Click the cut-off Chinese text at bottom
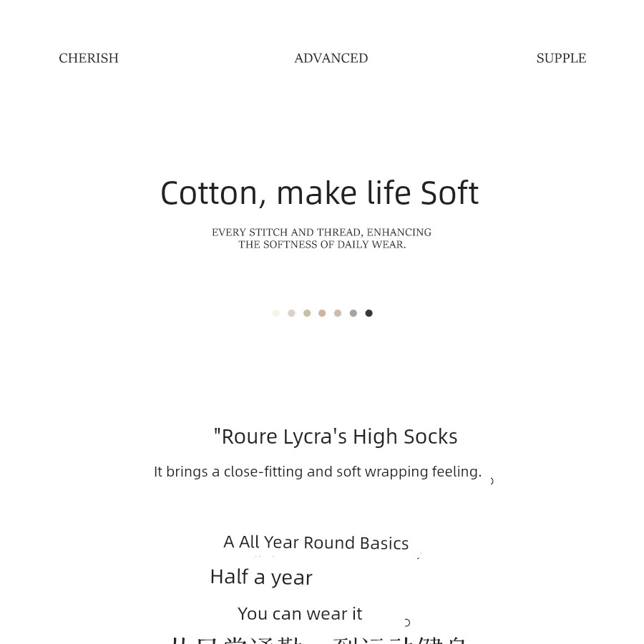 318,639
